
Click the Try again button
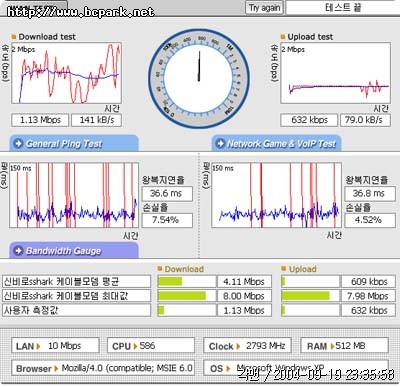pos(265,8)
